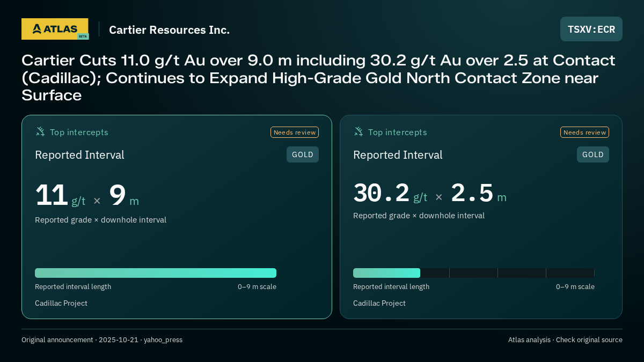Click the right card's 0–9 m scale label
The width and height of the screenshot is (644, 362).
click(x=575, y=286)
